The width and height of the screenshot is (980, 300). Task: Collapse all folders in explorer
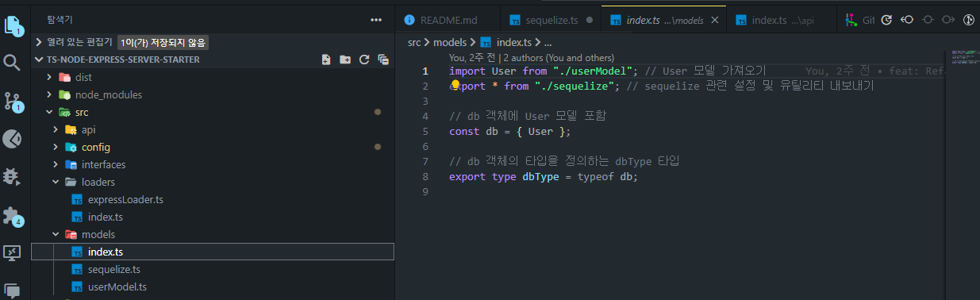(x=383, y=60)
